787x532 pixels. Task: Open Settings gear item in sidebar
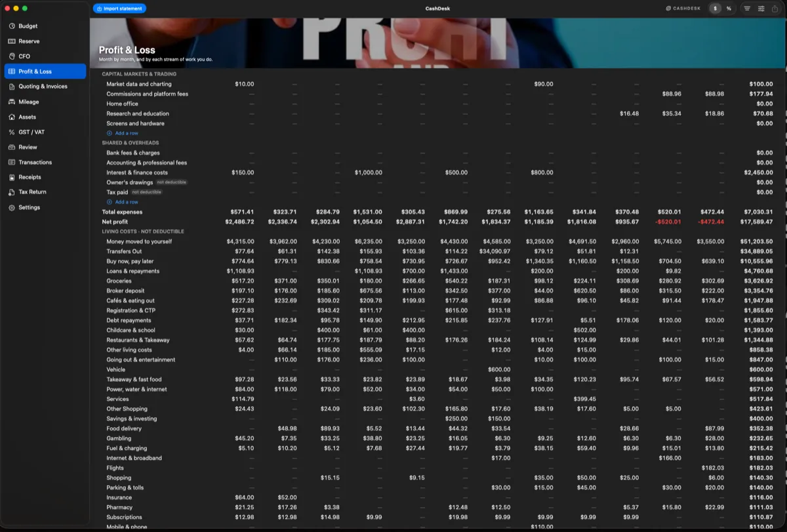click(45, 207)
